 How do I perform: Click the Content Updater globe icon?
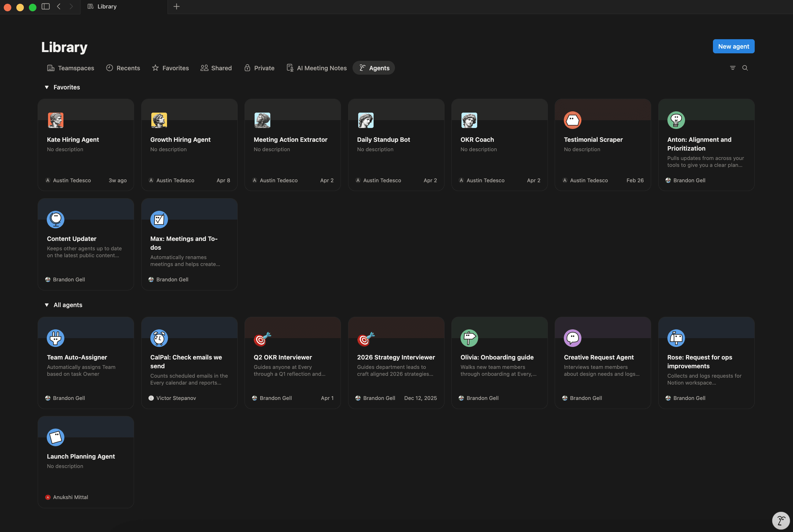[55, 219]
